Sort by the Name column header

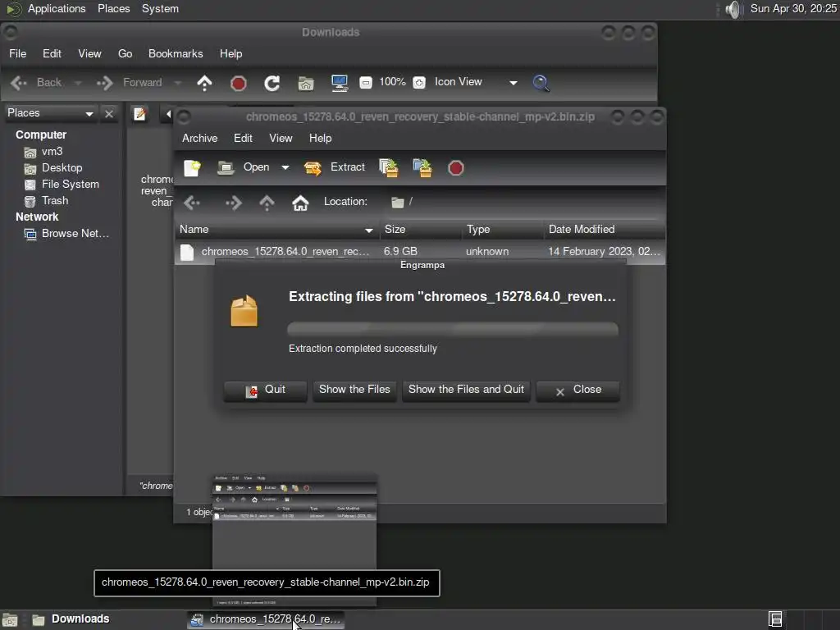click(x=277, y=230)
